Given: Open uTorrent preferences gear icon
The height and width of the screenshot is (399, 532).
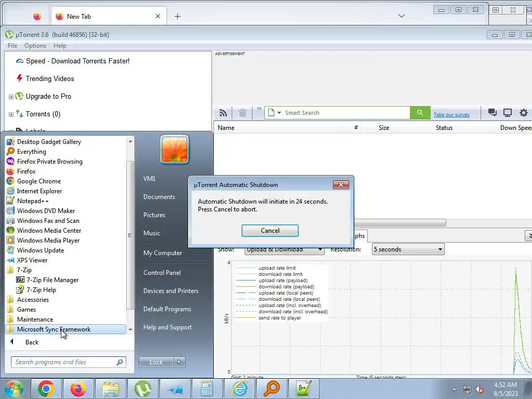Looking at the screenshot, I should click(x=524, y=113).
